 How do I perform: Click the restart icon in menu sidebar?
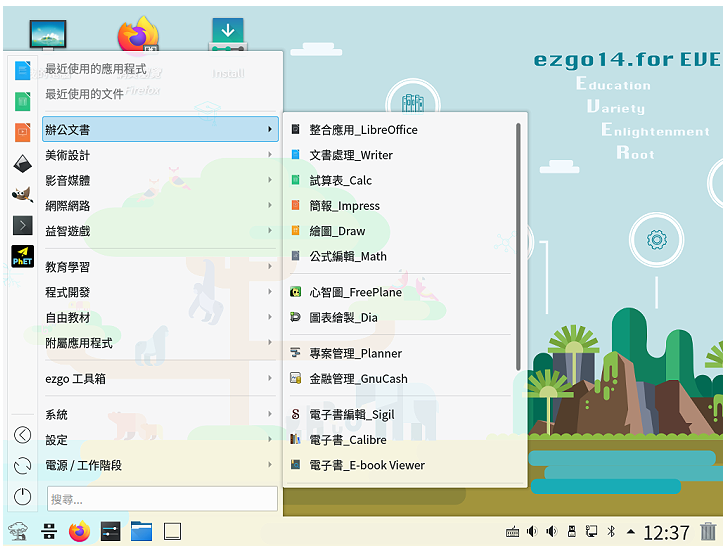point(22,466)
